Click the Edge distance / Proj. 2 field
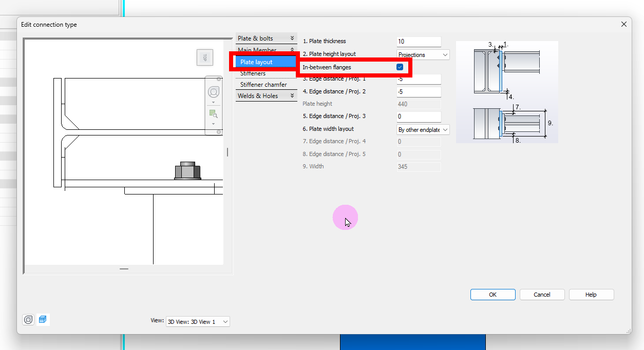 419,92
